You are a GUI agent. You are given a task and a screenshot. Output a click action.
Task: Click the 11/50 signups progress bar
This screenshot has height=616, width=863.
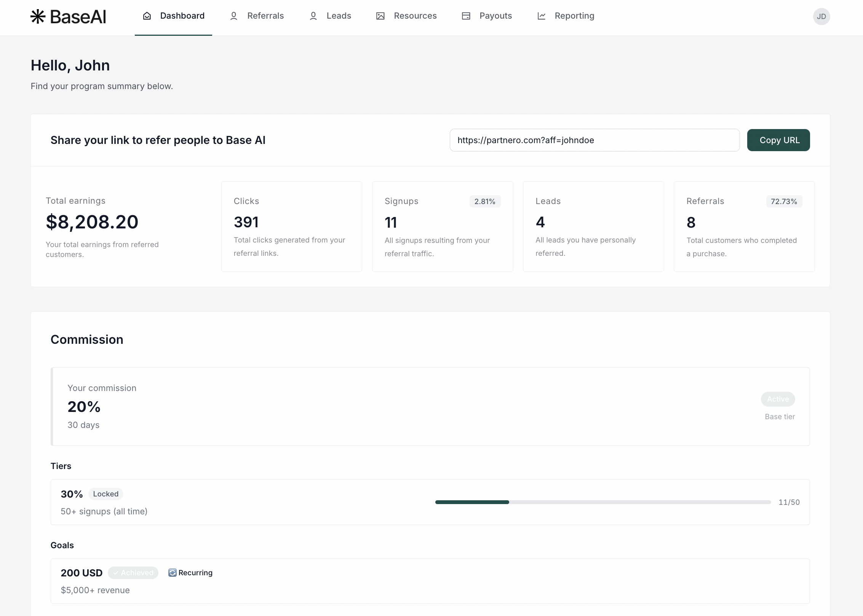pos(603,502)
